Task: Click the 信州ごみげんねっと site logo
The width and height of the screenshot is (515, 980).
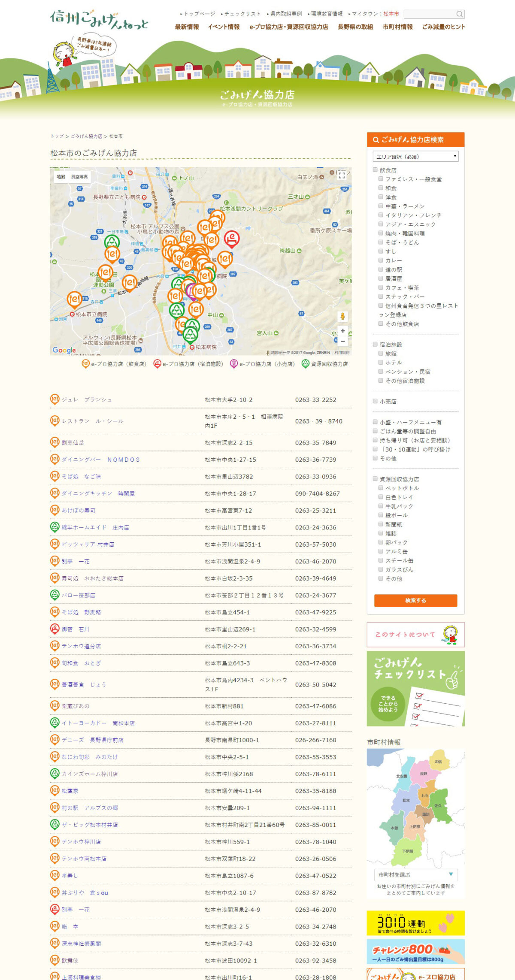Action: click(99, 19)
